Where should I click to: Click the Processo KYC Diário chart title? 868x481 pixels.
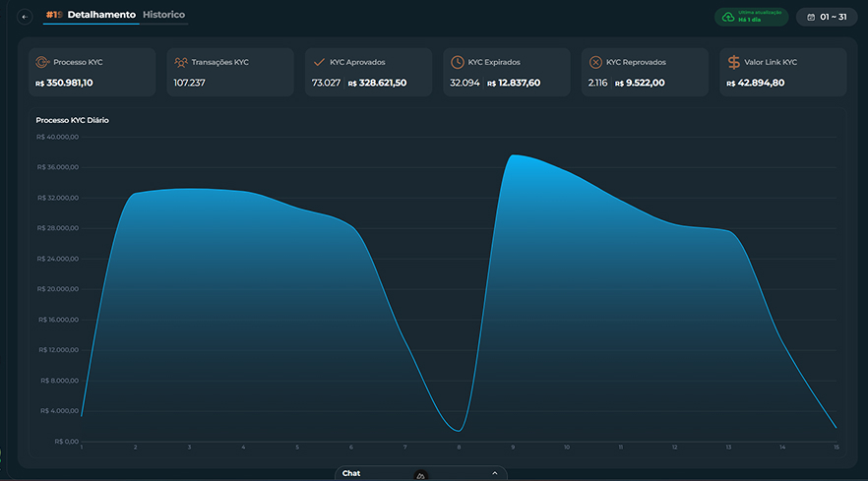73,120
